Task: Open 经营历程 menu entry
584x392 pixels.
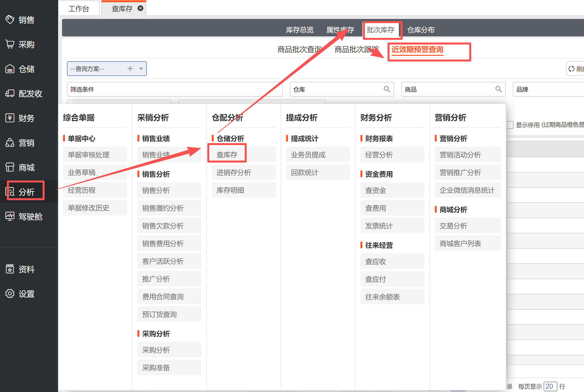Action: pyautogui.click(x=95, y=190)
